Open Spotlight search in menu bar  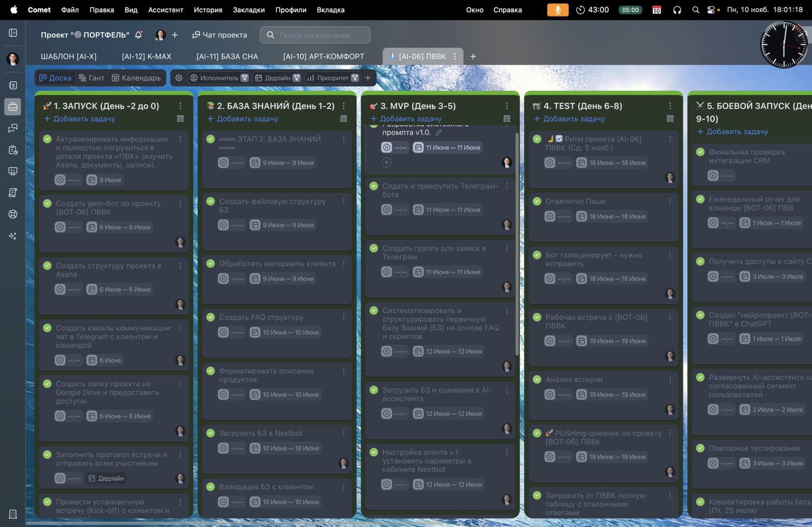(x=696, y=10)
